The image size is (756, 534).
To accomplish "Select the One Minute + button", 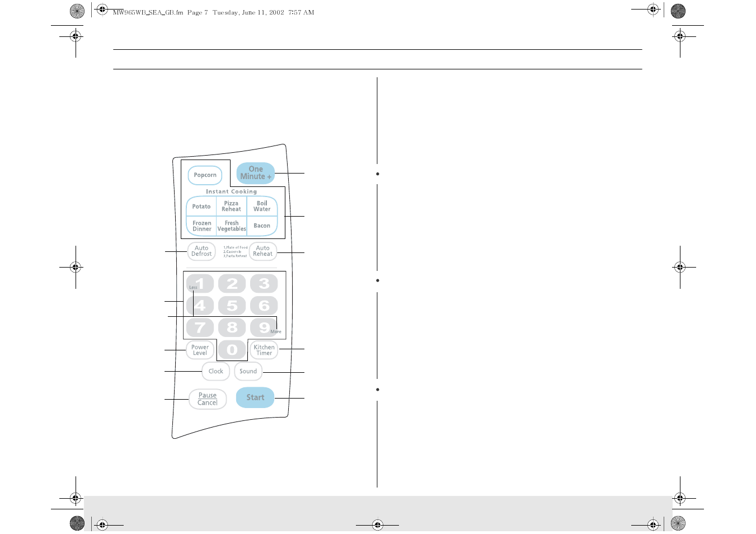I will [x=256, y=173].
